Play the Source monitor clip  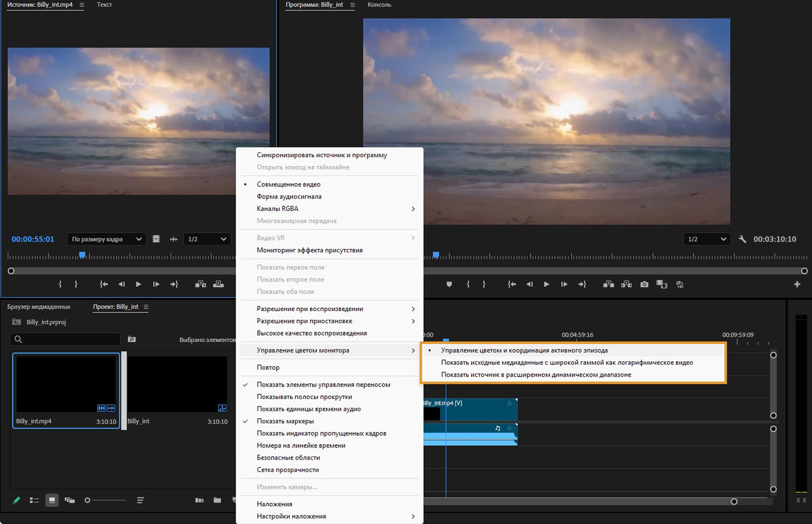[x=138, y=284]
